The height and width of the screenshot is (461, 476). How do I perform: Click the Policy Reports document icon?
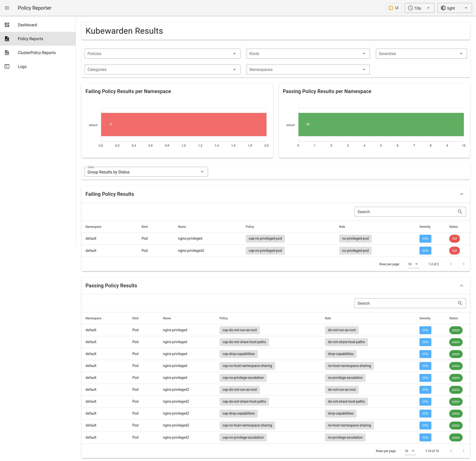pyautogui.click(x=7, y=39)
